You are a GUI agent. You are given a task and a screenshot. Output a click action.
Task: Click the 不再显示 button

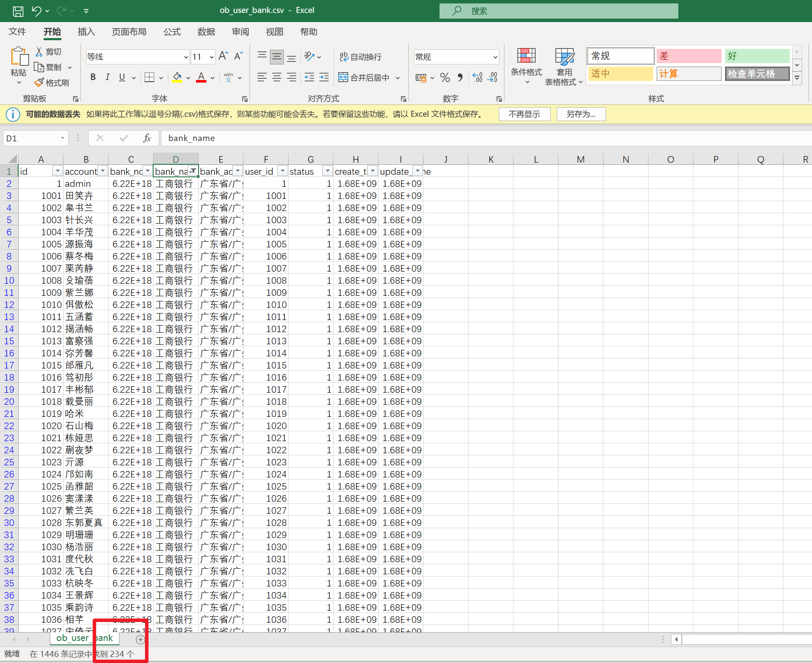(x=524, y=114)
